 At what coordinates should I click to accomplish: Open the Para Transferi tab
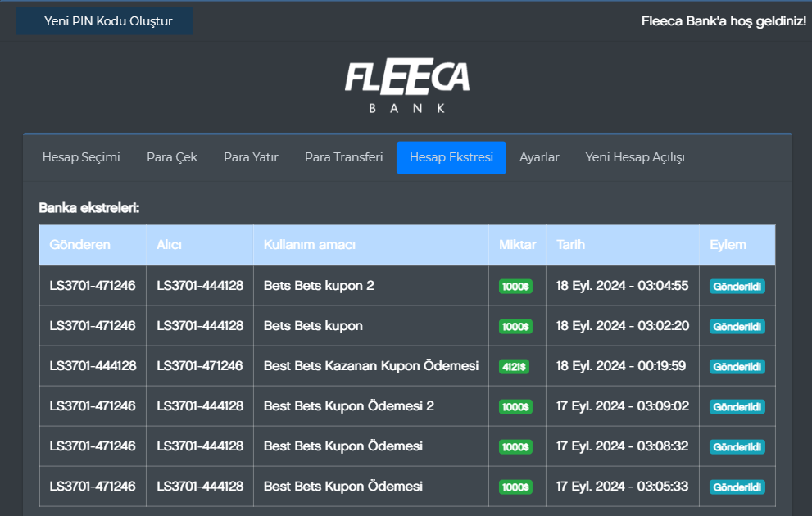pyautogui.click(x=343, y=157)
